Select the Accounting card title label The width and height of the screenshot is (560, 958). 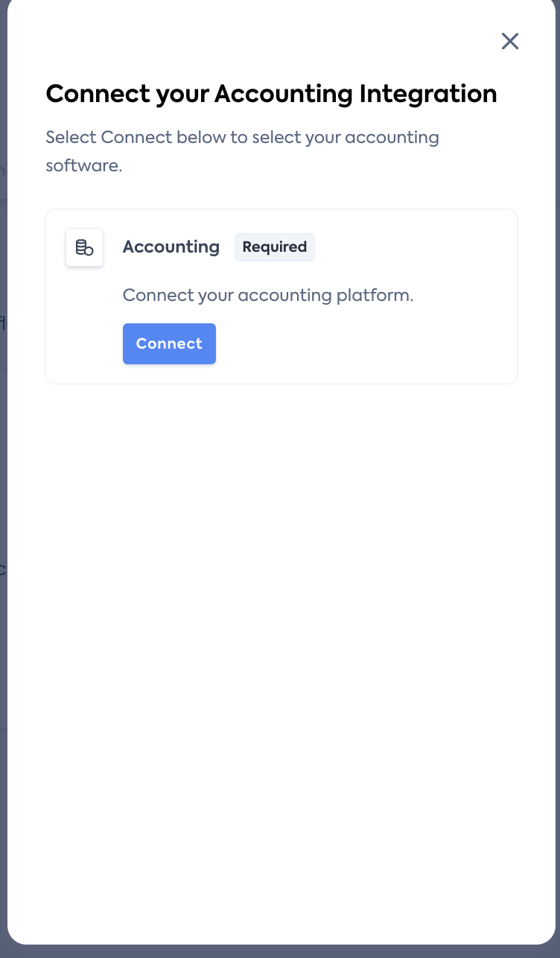click(171, 247)
